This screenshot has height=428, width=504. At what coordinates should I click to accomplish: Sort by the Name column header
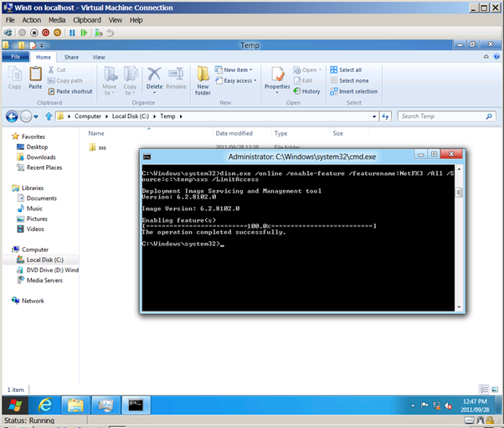click(x=96, y=133)
